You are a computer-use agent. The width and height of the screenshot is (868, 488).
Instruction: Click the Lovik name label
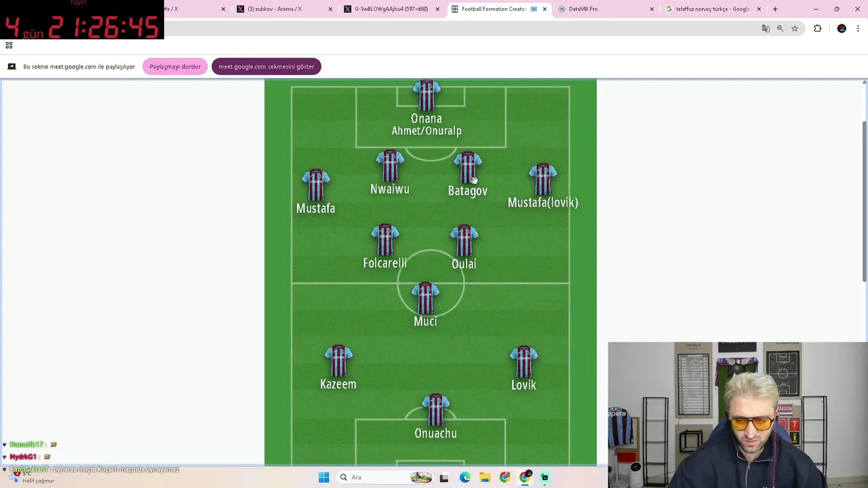click(x=524, y=385)
